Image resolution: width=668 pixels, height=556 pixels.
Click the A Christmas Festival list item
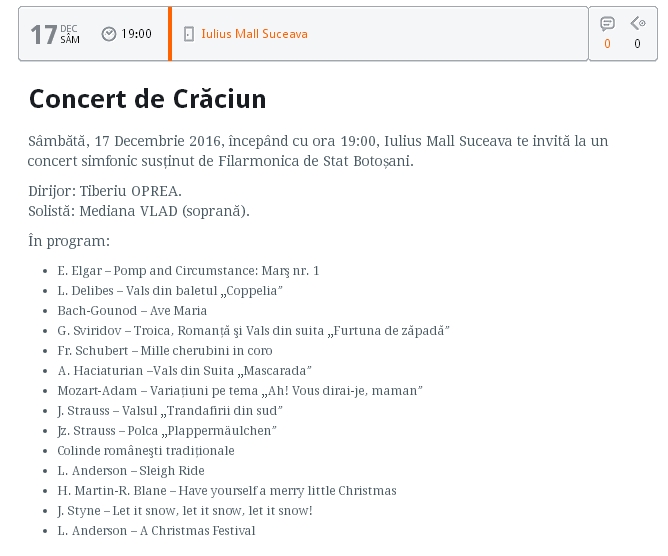[156, 531]
